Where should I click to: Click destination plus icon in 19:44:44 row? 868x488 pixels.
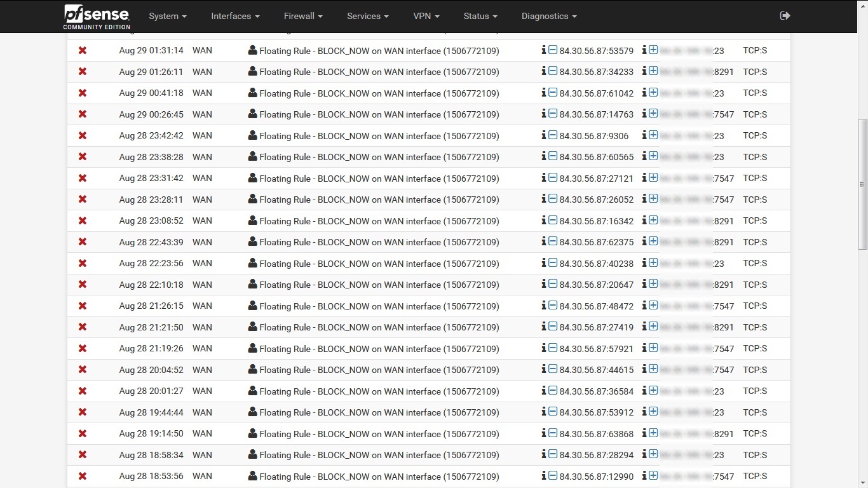653,412
